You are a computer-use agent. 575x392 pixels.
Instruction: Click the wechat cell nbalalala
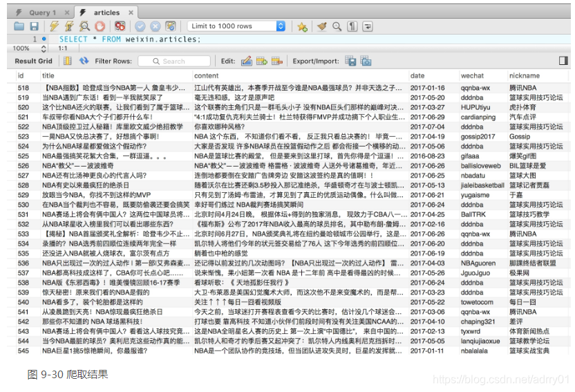tap(474, 351)
